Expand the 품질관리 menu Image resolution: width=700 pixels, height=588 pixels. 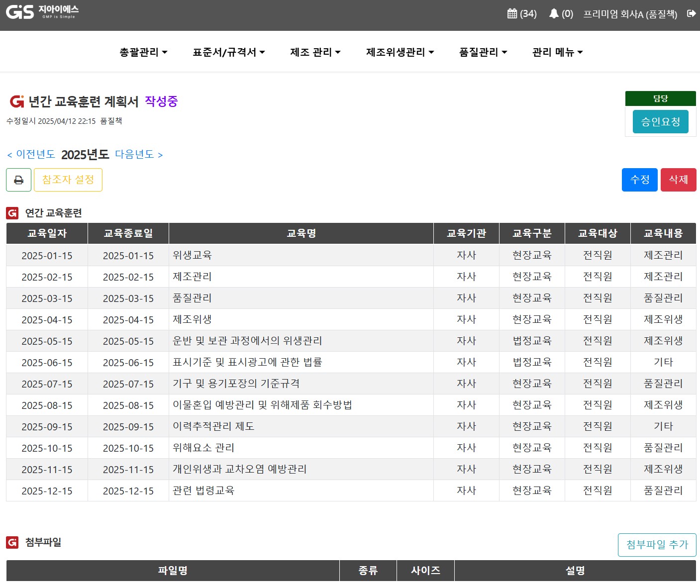483,52
